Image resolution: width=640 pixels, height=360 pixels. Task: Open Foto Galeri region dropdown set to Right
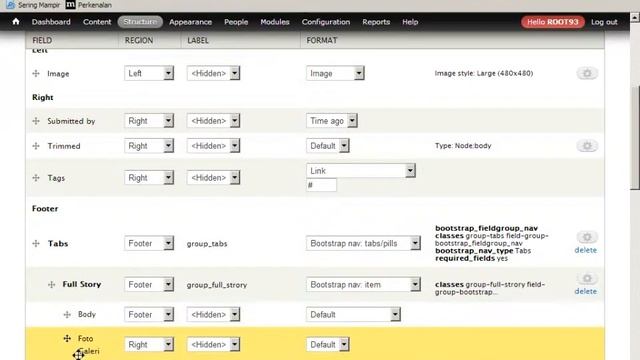149,344
